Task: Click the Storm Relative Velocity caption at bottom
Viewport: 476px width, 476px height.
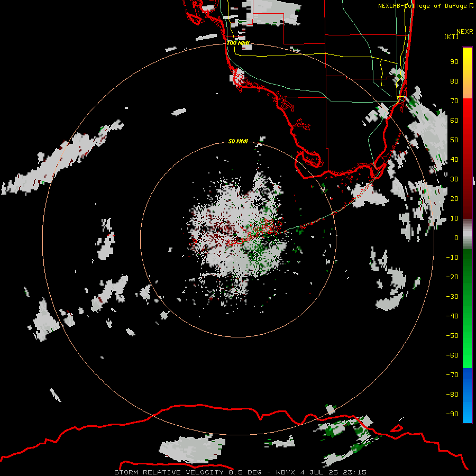Action: coord(240,472)
